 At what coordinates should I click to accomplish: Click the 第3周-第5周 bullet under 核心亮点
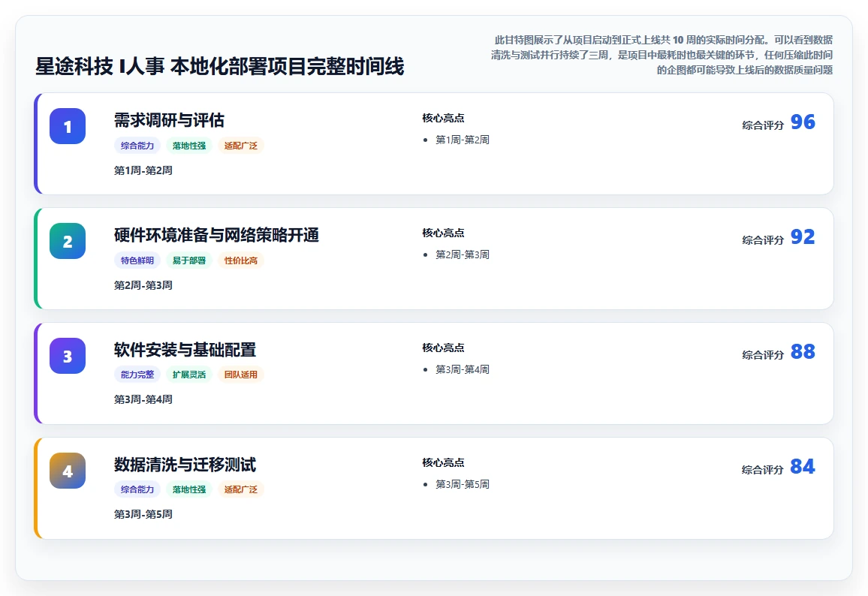463,484
